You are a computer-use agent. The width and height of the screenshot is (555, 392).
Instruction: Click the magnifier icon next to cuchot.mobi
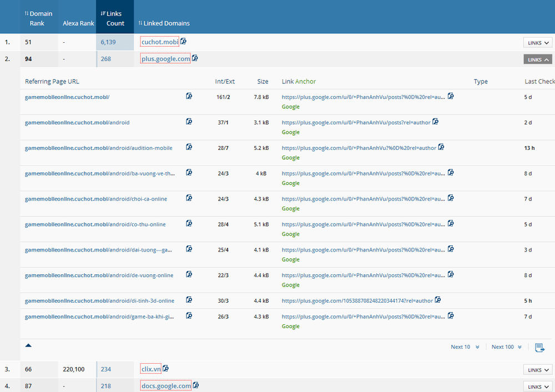(x=183, y=42)
